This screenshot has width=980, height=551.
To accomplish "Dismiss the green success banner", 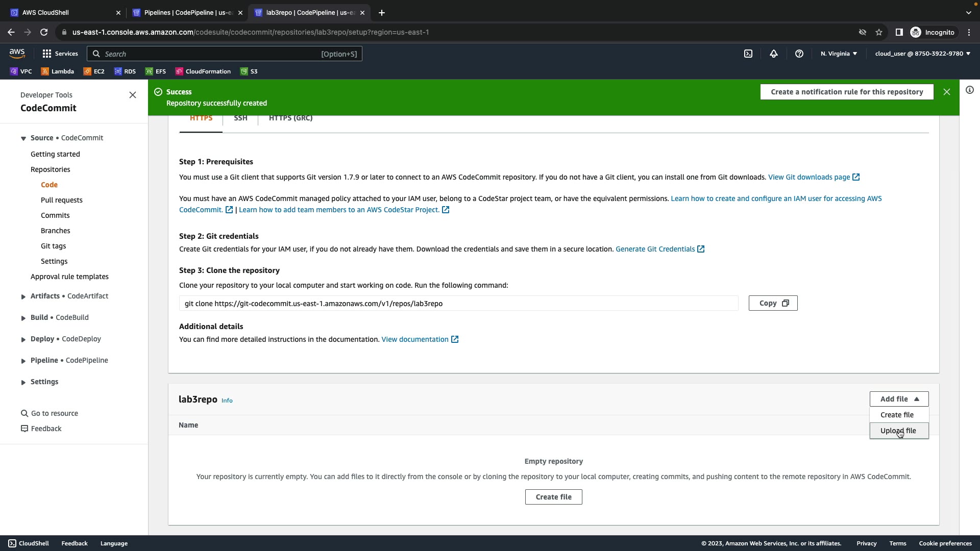I will 947,92.
